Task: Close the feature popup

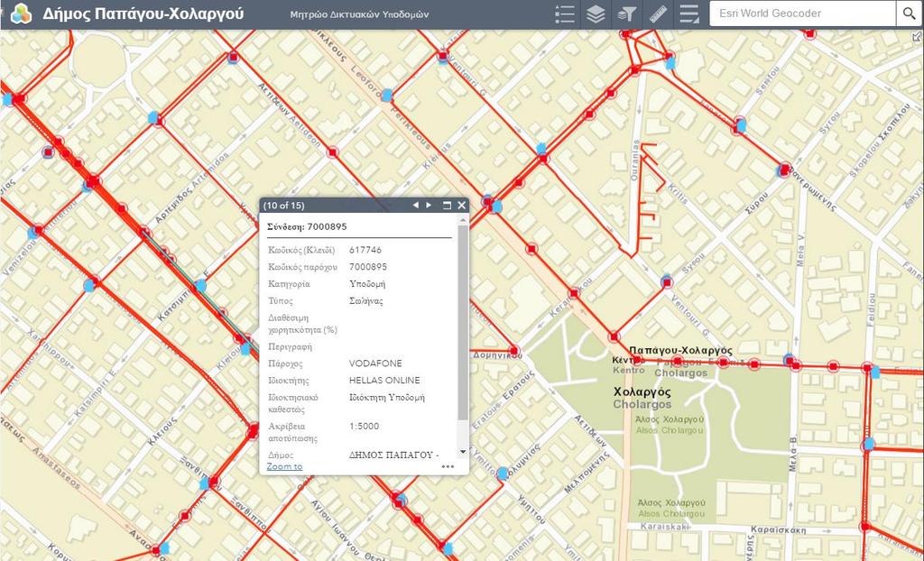Action: pyautogui.click(x=461, y=205)
